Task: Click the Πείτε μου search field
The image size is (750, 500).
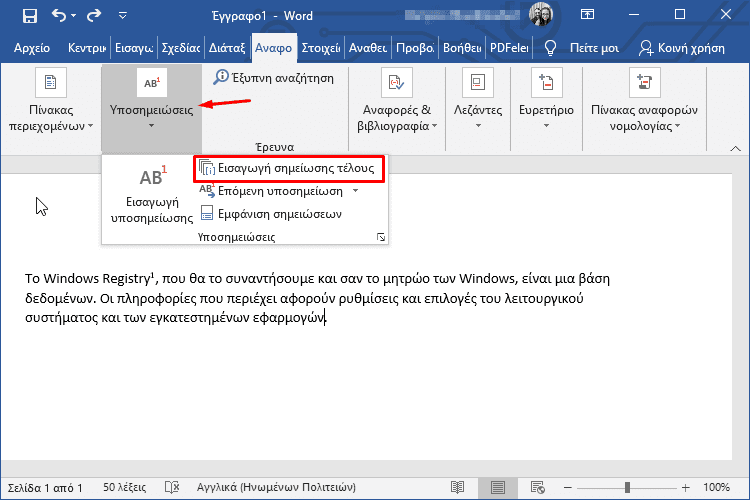Action: [594, 48]
